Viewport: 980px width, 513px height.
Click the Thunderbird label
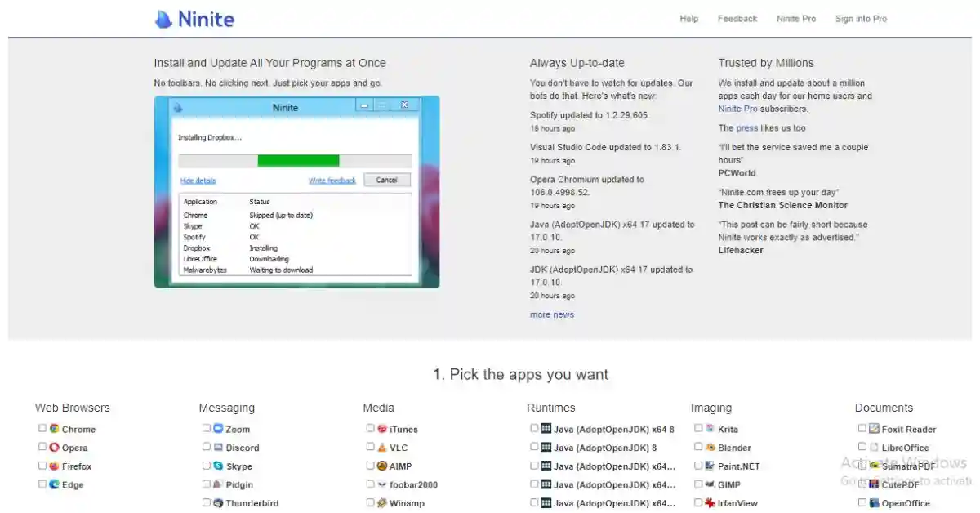pyautogui.click(x=252, y=504)
